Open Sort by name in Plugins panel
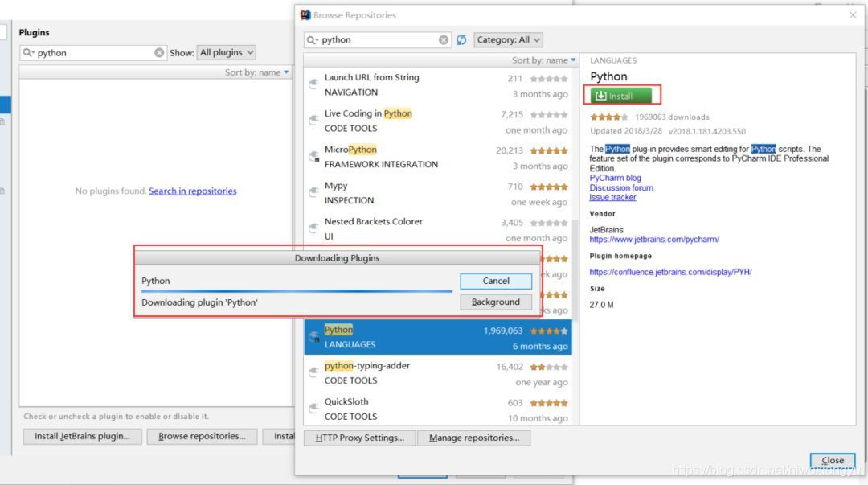 [x=257, y=72]
